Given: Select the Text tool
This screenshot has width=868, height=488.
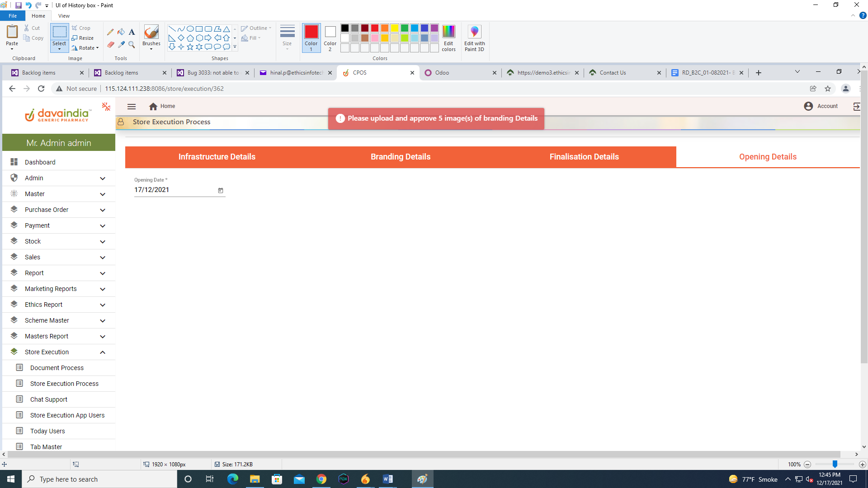Looking at the screenshot, I should (x=132, y=32).
